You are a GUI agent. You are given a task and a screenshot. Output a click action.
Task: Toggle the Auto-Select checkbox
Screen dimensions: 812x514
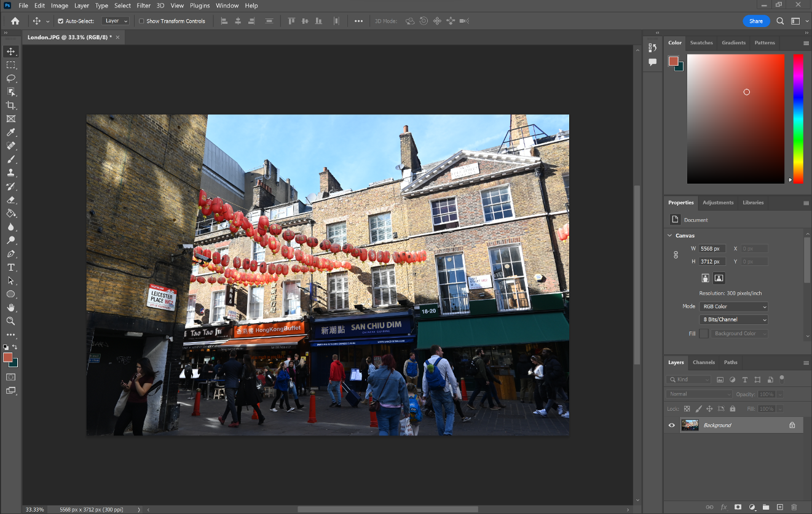click(60, 21)
